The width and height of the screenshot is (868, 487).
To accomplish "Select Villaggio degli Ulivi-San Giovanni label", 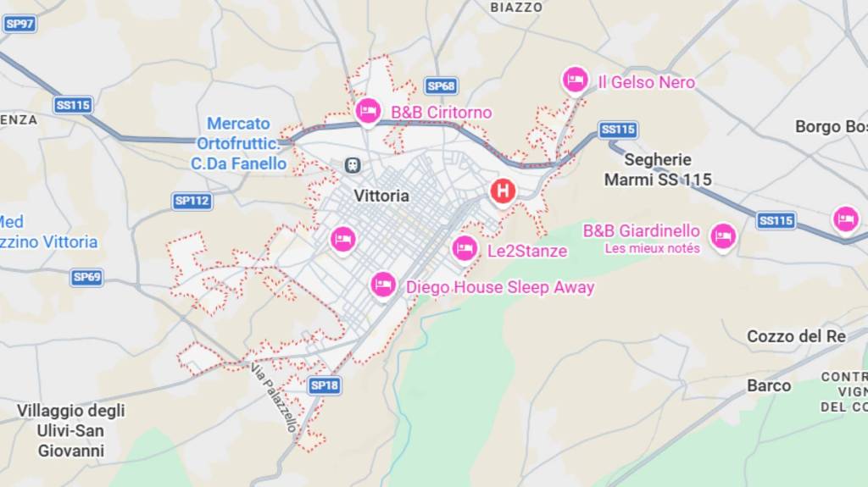I will point(71,430).
